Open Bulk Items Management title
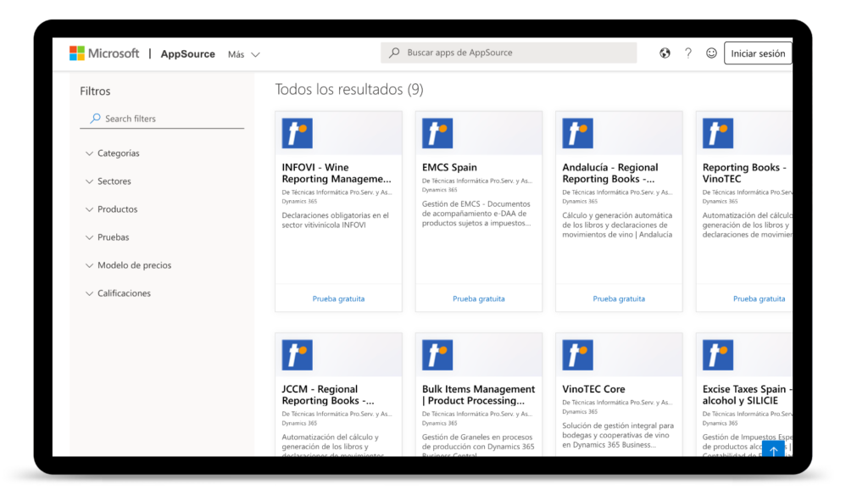This screenshot has width=868, height=501. pyautogui.click(x=478, y=395)
